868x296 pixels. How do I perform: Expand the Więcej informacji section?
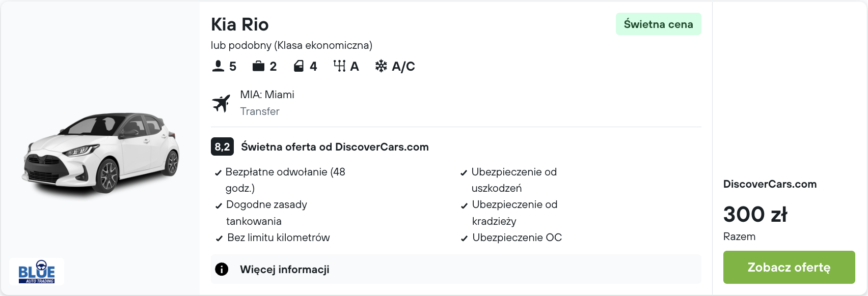[x=285, y=269]
